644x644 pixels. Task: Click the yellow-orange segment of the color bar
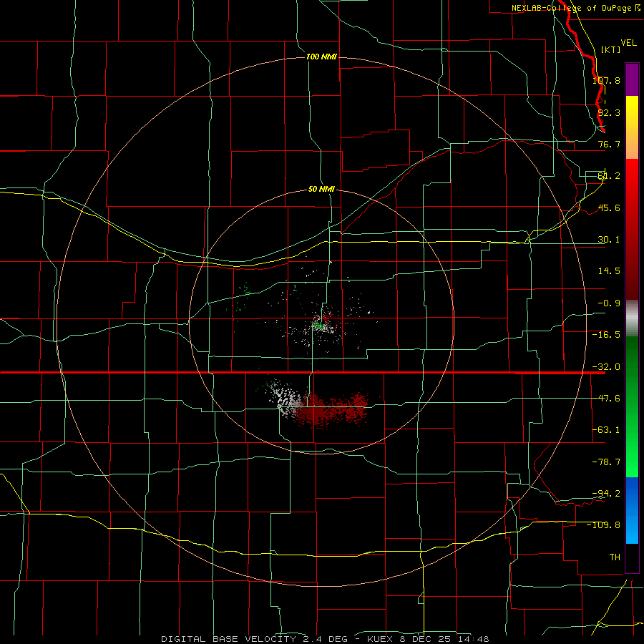pos(632,127)
